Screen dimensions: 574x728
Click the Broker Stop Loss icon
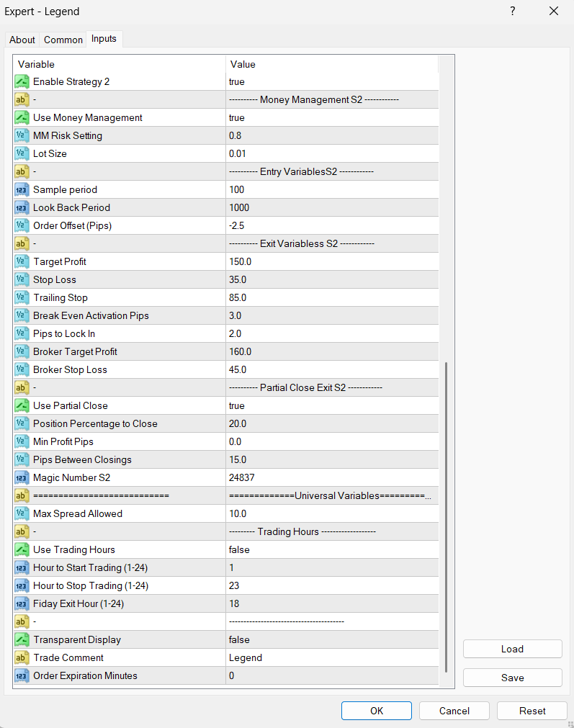[22, 369]
